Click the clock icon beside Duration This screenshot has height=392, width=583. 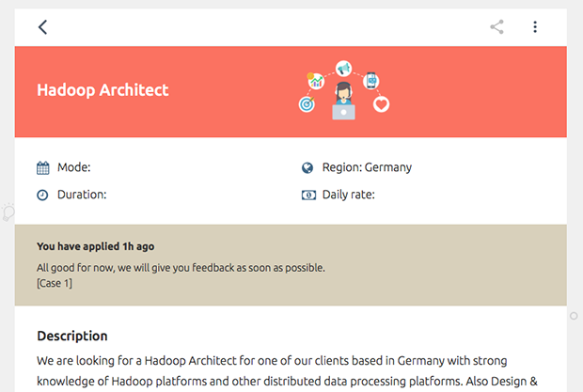pyautogui.click(x=42, y=196)
